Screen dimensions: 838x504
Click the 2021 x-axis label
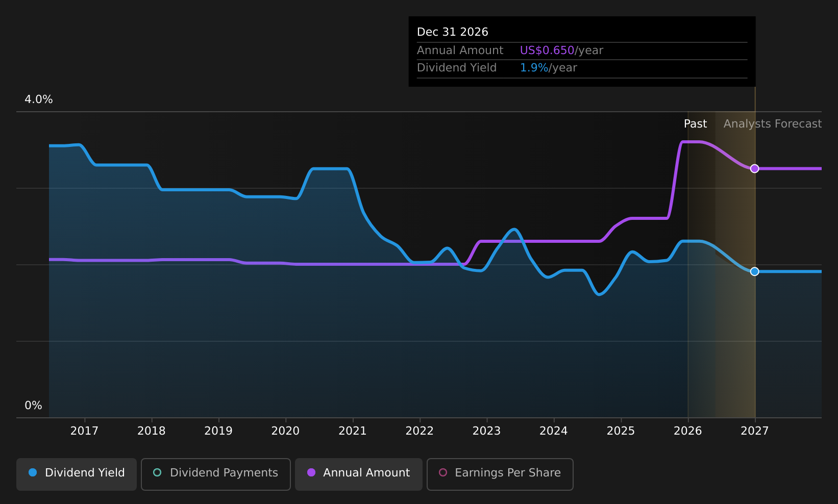coord(353,431)
